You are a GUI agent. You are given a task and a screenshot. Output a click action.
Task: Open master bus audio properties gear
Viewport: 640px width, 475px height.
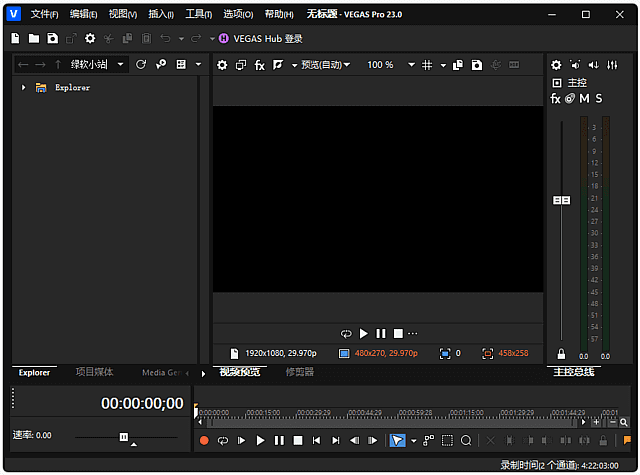click(556, 65)
